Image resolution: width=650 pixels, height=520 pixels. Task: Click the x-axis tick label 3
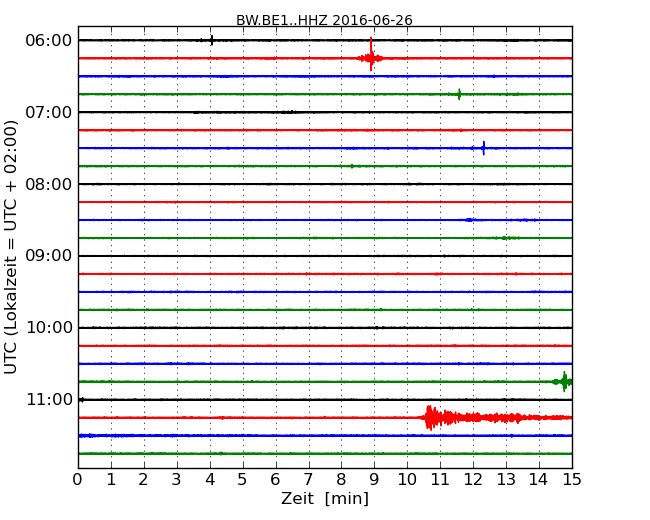(177, 480)
